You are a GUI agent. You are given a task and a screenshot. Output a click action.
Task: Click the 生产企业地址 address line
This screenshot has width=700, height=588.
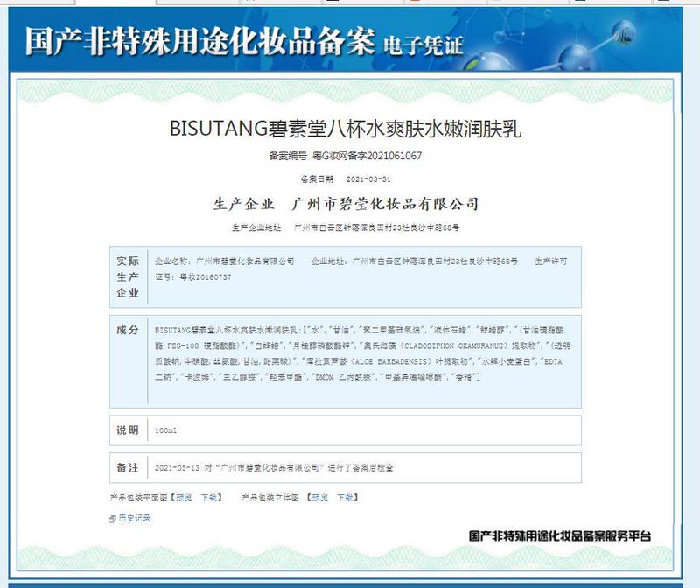coord(346,227)
